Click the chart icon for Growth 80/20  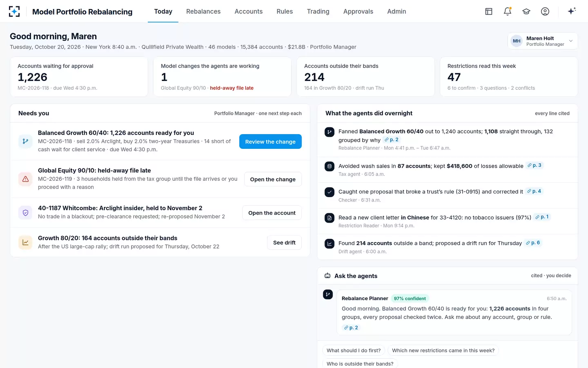point(25,242)
